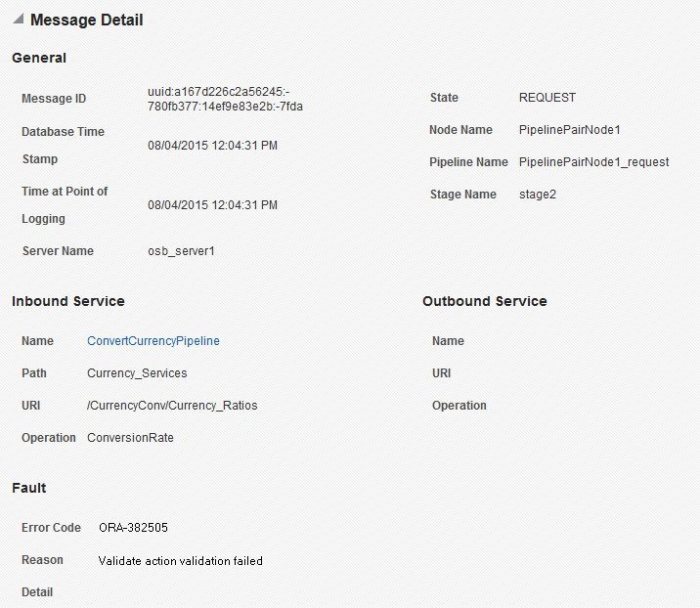Click the PipelinePairNode1_request pipeline name value
This screenshot has height=608, width=700.
(x=593, y=162)
